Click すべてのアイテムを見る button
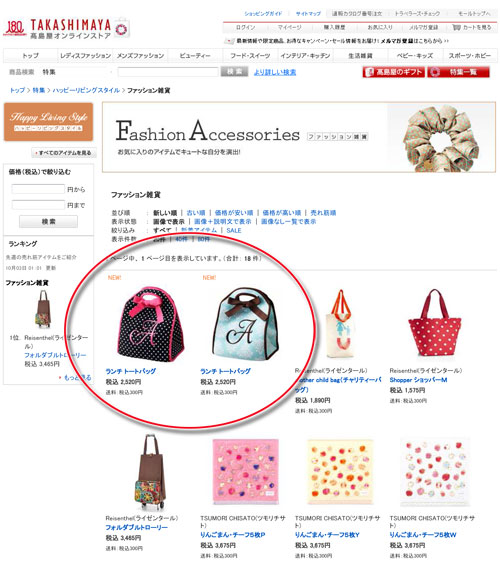This screenshot has height=568, width=500. click(x=64, y=153)
